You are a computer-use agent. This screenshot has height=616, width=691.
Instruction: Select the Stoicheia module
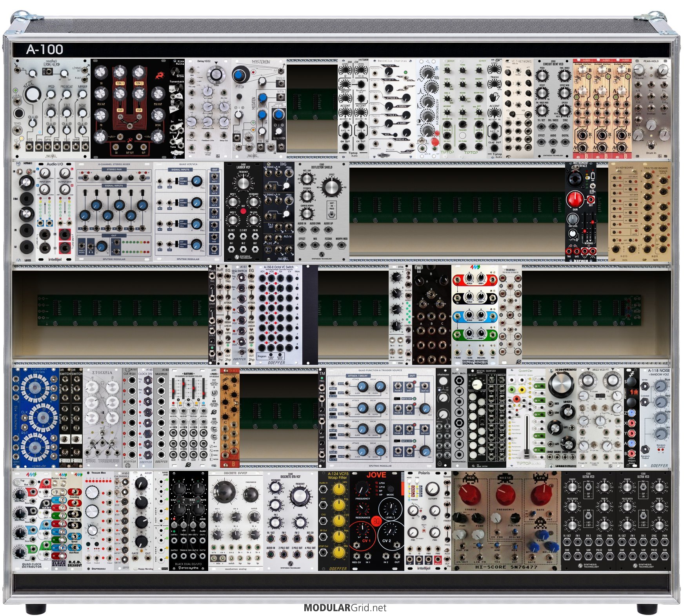[102, 418]
